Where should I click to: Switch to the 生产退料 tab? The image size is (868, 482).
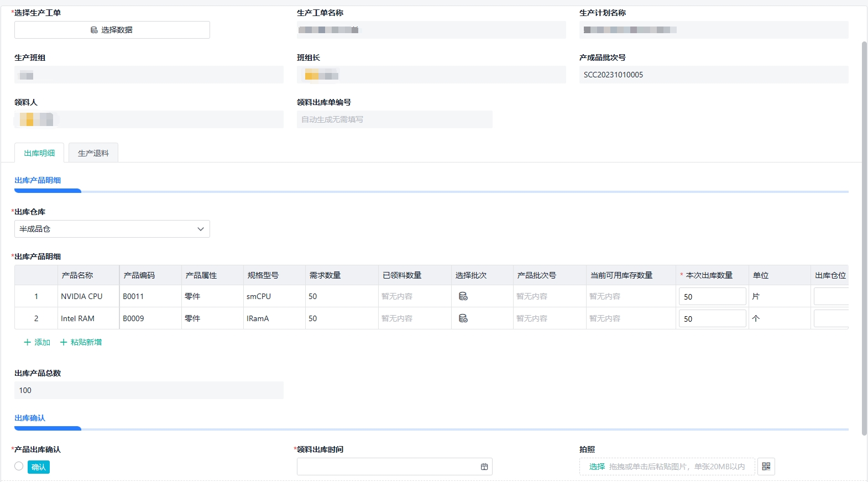pyautogui.click(x=93, y=153)
